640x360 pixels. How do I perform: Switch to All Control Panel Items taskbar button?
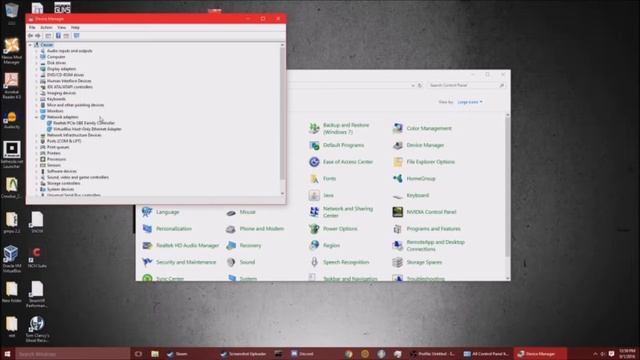[x=487, y=354]
